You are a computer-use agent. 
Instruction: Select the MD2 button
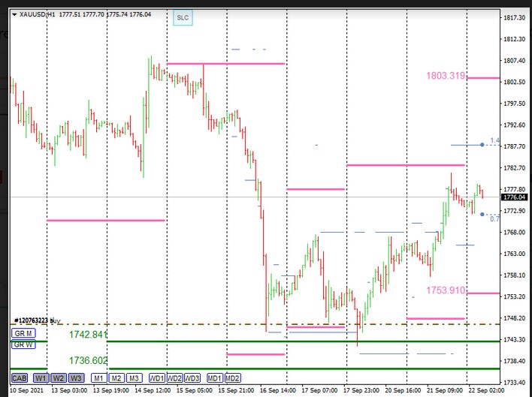tap(232, 377)
